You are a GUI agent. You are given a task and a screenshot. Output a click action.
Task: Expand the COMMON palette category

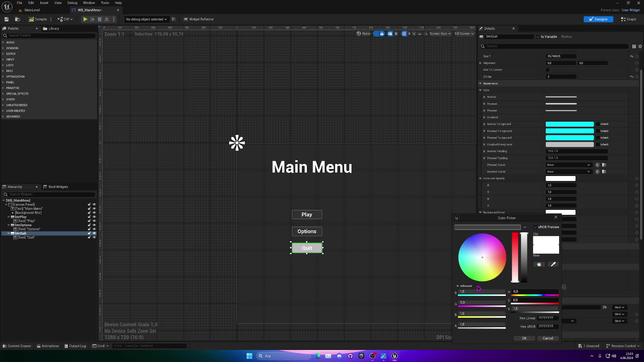(3, 48)
